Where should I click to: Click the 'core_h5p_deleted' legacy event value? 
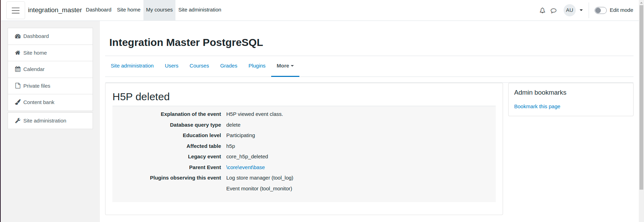247,157
